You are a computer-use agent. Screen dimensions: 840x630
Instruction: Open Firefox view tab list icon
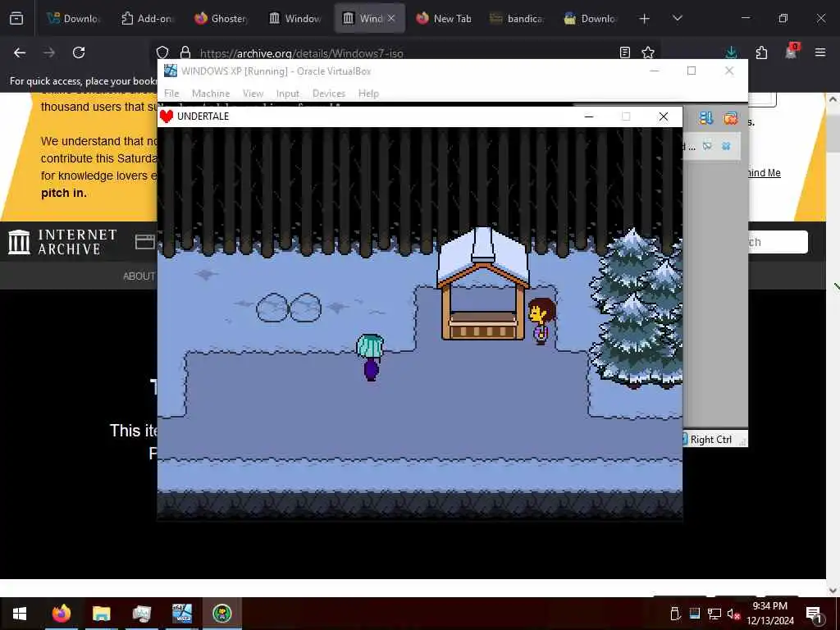pos(16,18)
